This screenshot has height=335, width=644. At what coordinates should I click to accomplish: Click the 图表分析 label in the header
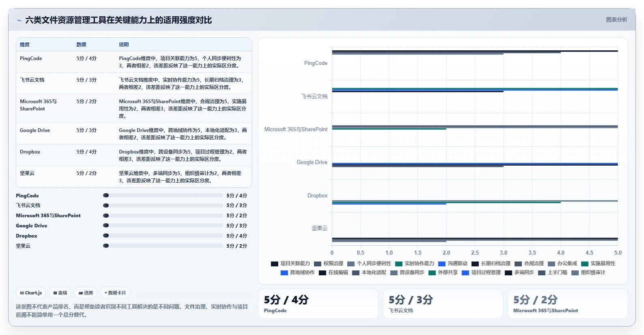pyautogui.click(x=616, y=19)
